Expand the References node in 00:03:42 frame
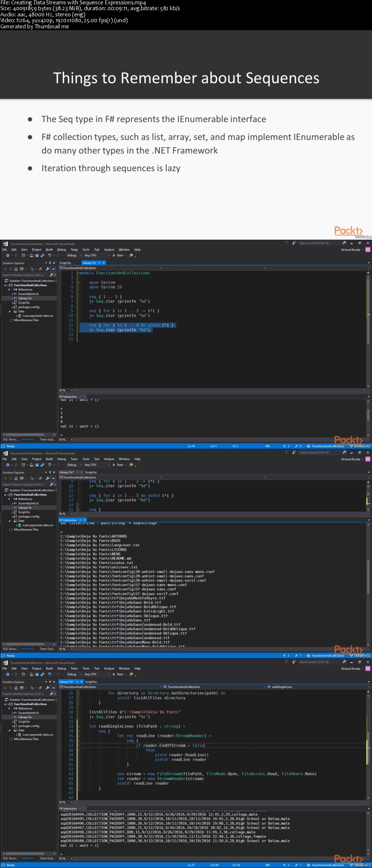Screen dimensions: 372x868 click(9, 289)
